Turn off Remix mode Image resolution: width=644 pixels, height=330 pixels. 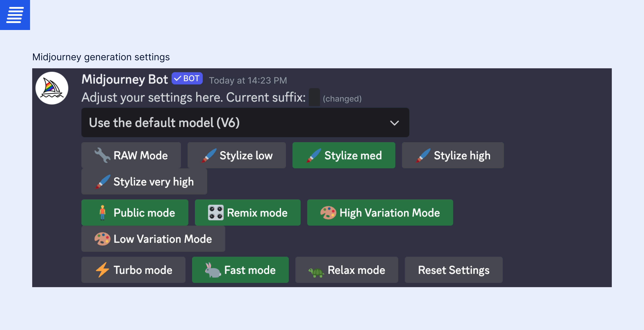click(x=248, y=212)
